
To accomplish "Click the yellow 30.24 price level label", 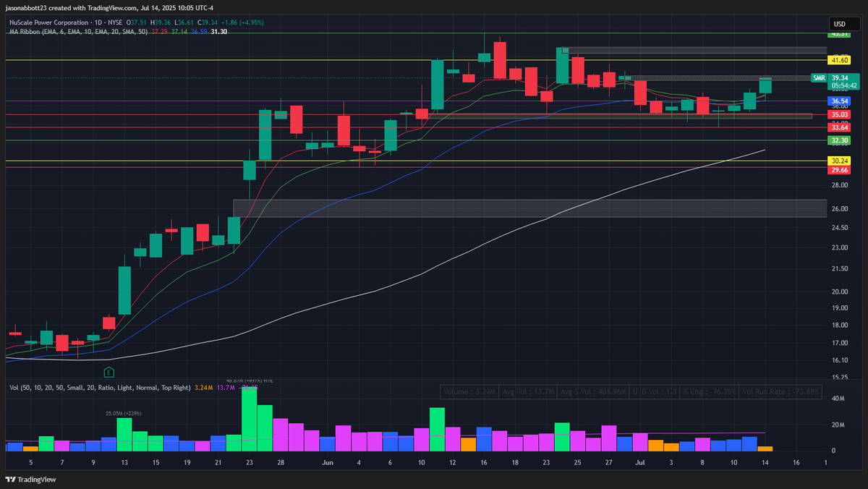I will point(839,161).
